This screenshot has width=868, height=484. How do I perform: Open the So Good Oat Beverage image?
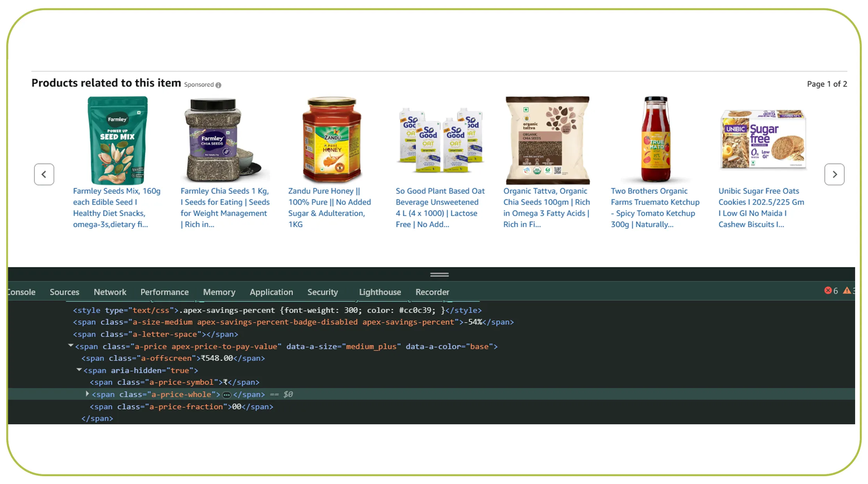[440, 140]
